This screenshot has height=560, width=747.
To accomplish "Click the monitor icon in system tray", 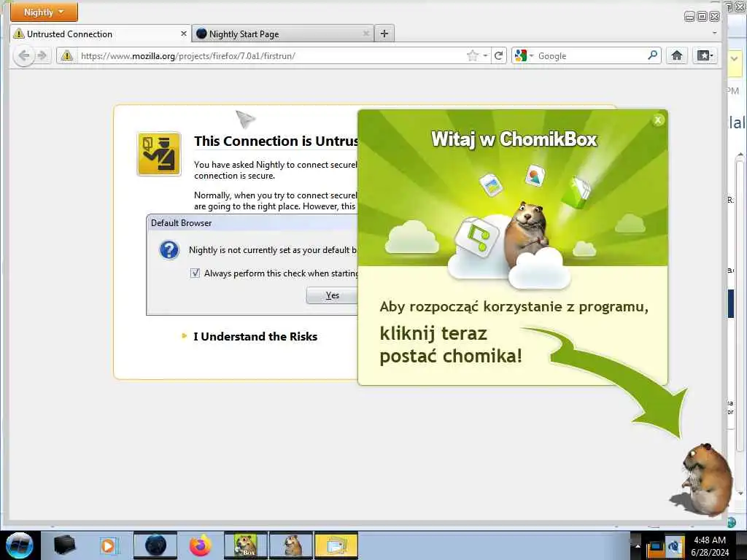I will coord(656,547).
